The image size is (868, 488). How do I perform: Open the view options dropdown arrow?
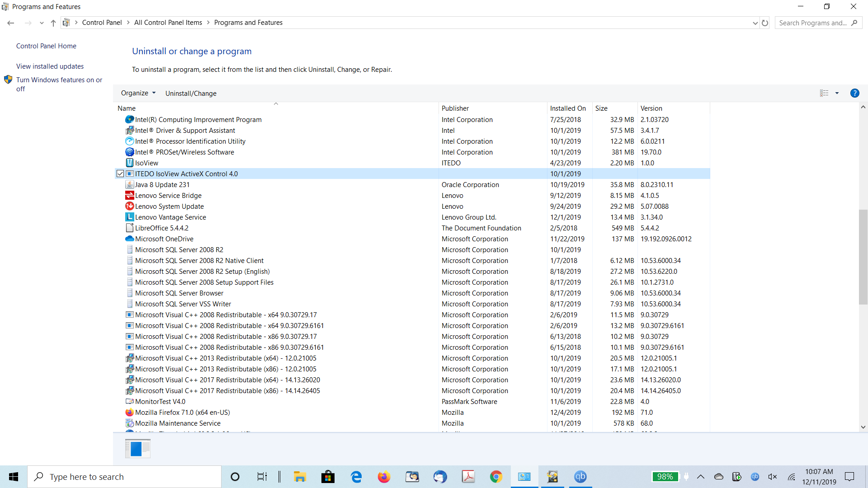pyautogui.click(x=837, y=93)
